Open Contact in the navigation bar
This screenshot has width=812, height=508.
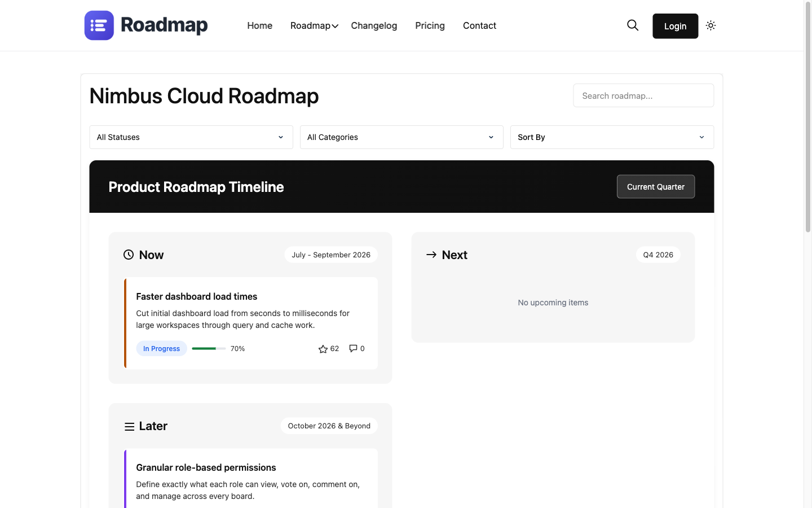click(479, 25)
